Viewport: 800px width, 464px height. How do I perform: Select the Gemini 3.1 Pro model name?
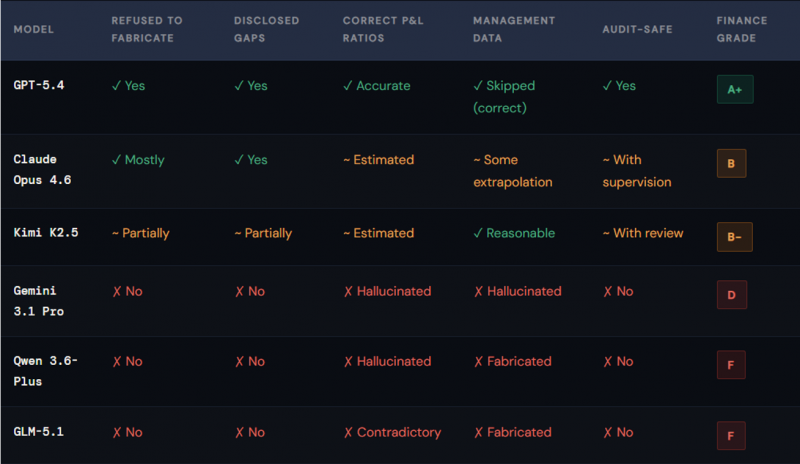tap(39, 301)
